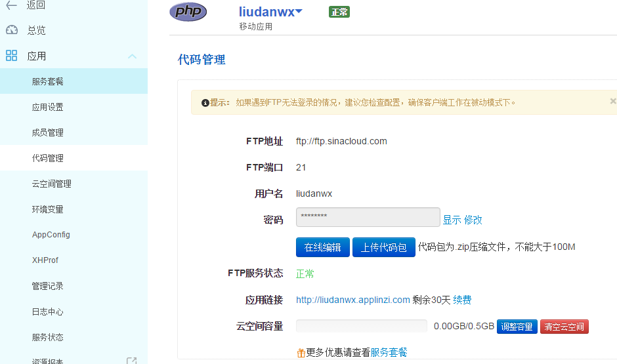Click 返回 to go back
This screenshot has width=617, height=364.
tap(36, 5)
